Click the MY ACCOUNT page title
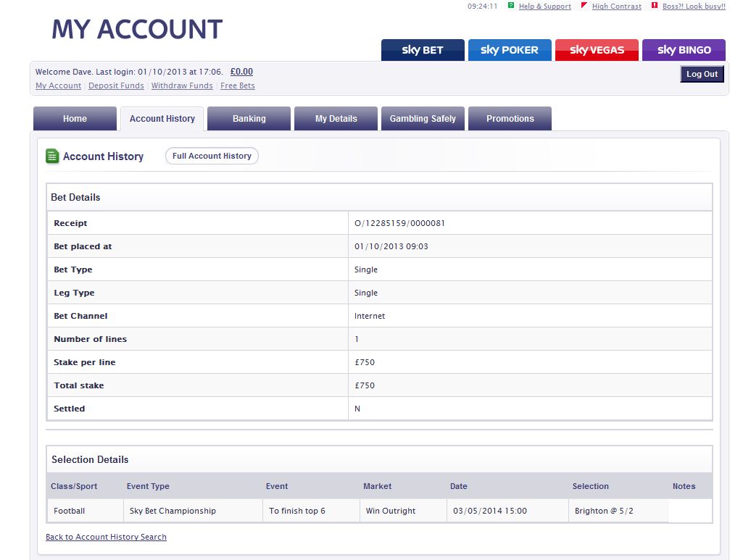Screen dimensions: 751x560 pos(137,29)
